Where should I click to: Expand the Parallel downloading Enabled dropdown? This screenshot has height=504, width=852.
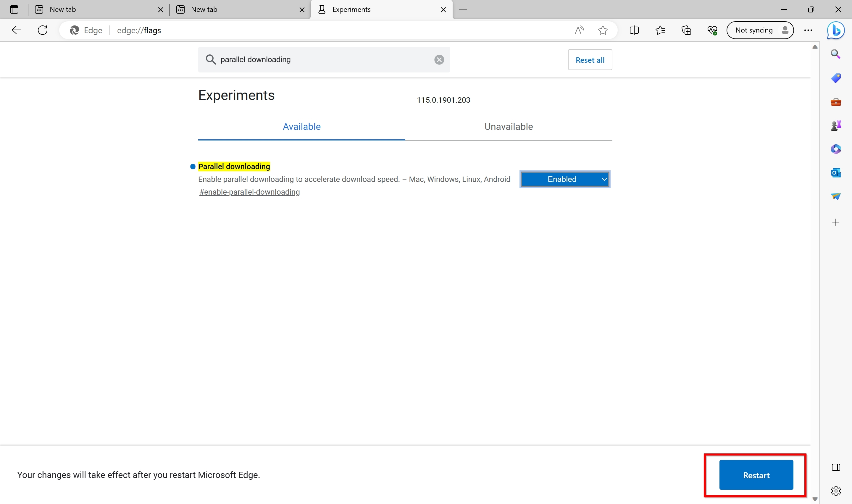pos(565,179)
